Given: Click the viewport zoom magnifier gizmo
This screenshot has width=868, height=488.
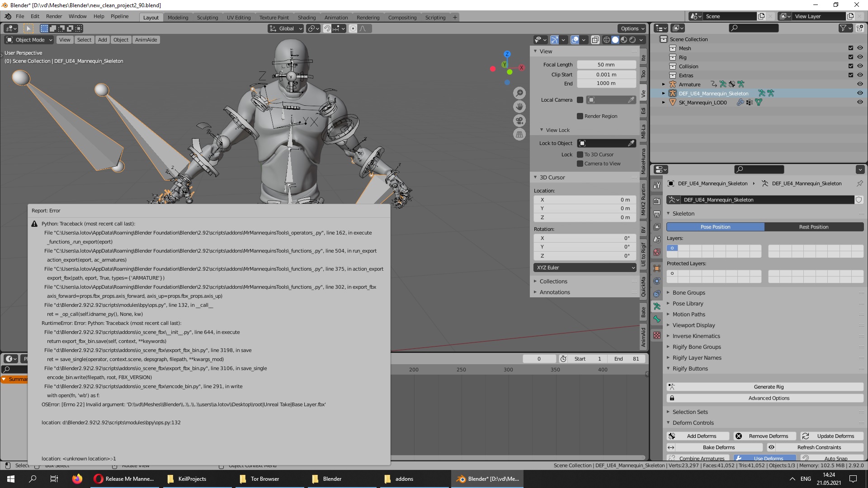Looking at the screenshot, I should click(519, 93).
